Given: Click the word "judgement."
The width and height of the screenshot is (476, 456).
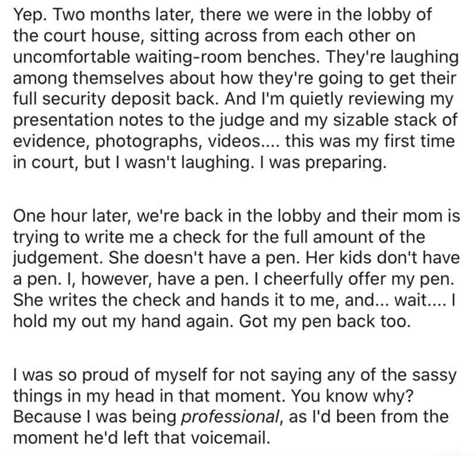Looking at the screenshot, I should [52, 259].
